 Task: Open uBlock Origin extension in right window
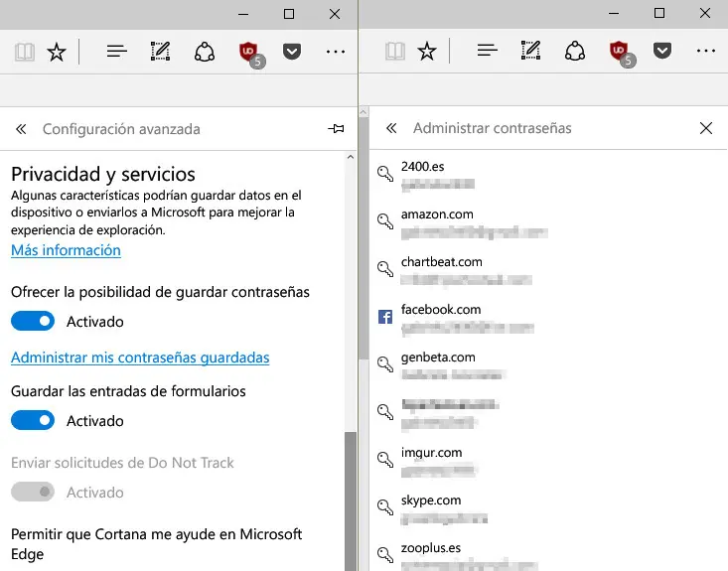(622, 54)
